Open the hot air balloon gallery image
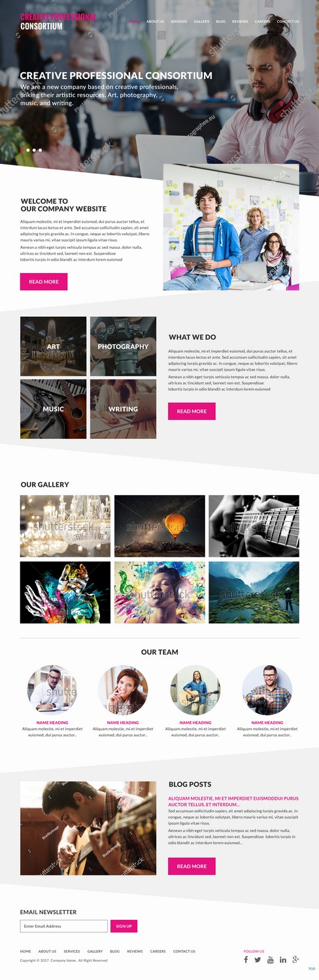This screenshot has height=980, width=319. tap(159, 526)
